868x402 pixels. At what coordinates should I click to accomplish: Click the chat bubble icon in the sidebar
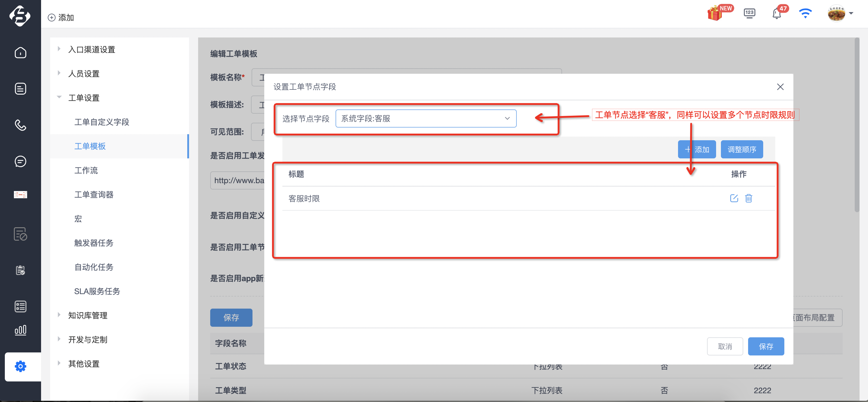pyautogui.click(x=21, y=161)
